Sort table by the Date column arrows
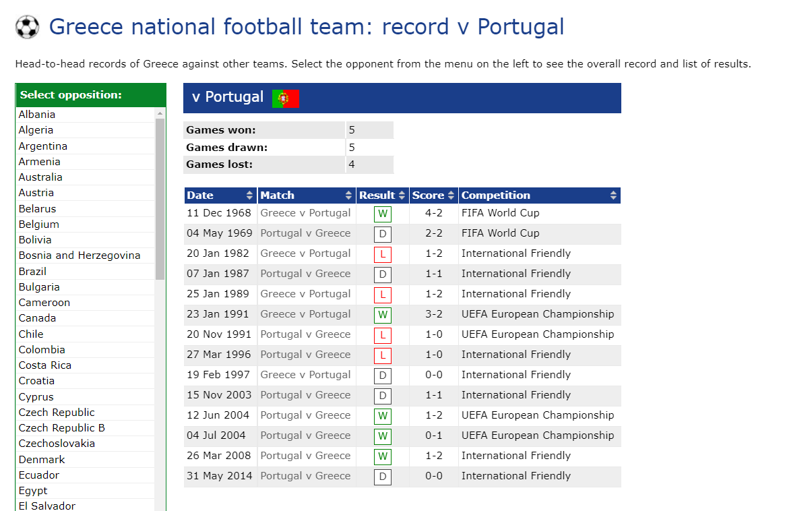This screenshot has width=812, height=511. pos(250,196)
